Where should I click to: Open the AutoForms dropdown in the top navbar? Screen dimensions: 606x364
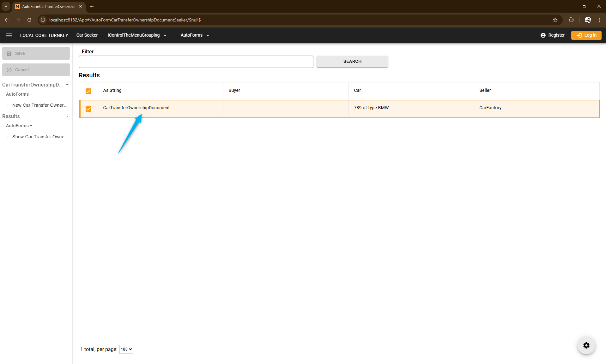pyautogui.click(x=195, y=35)
